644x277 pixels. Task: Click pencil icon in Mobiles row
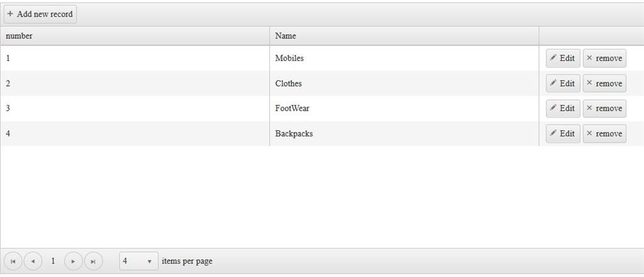click(553, 58)
